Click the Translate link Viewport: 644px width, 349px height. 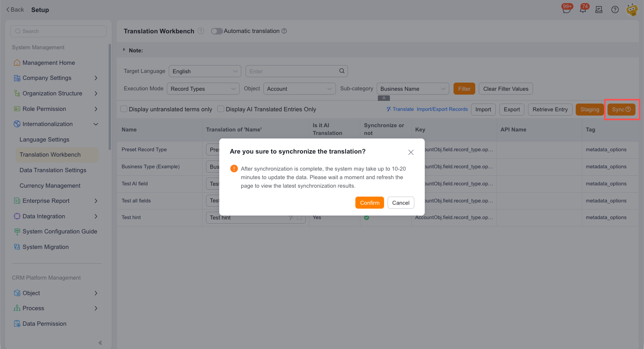(400, 109)
